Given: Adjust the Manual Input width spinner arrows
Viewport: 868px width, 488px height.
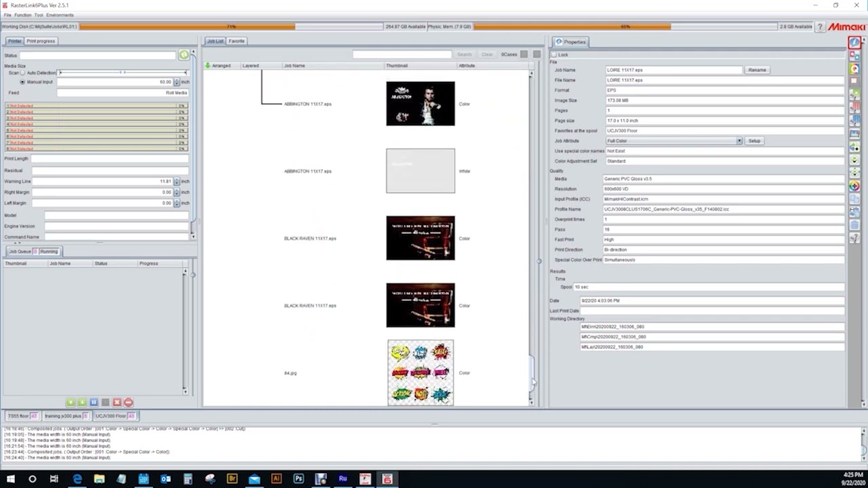Looking at the screenshot, I should click(x=176, y=82).
